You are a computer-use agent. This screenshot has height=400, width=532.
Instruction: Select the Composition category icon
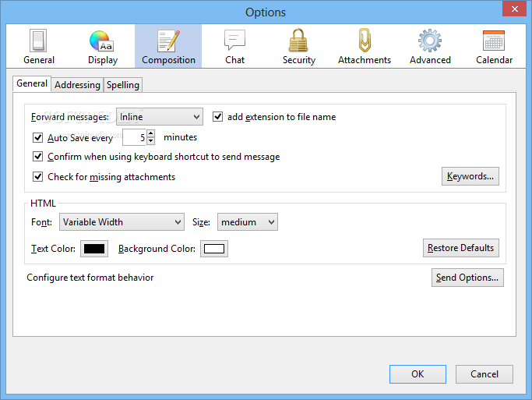[168, 47]
